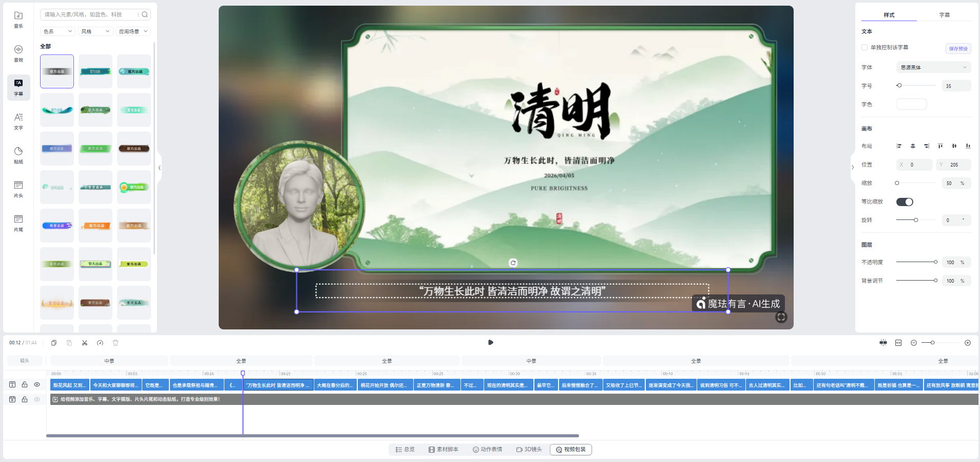Open the 贴纸 sticker panel

[18, 155]
